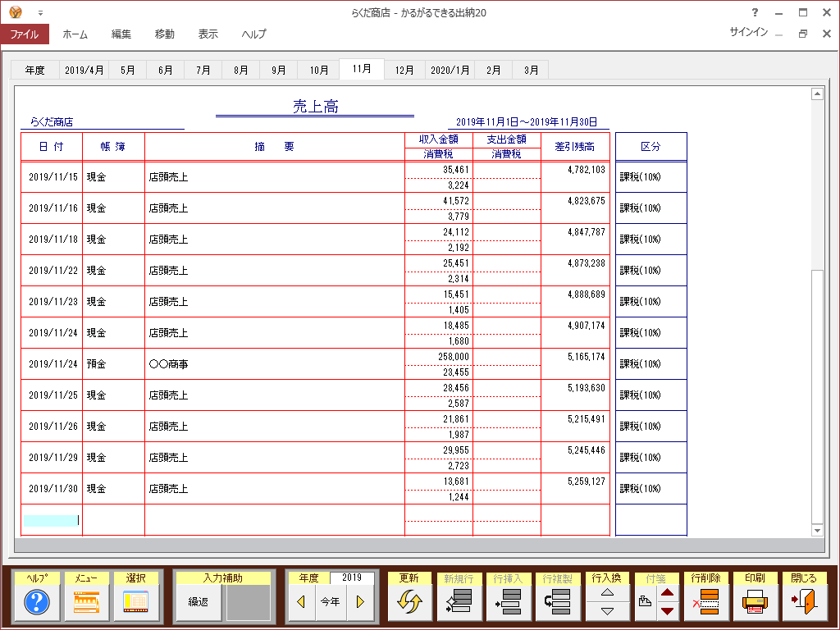Select the 預金 ledger cell on 2019/11/24
The height and width of the screenshot is (630, 840).
[113, 363]
